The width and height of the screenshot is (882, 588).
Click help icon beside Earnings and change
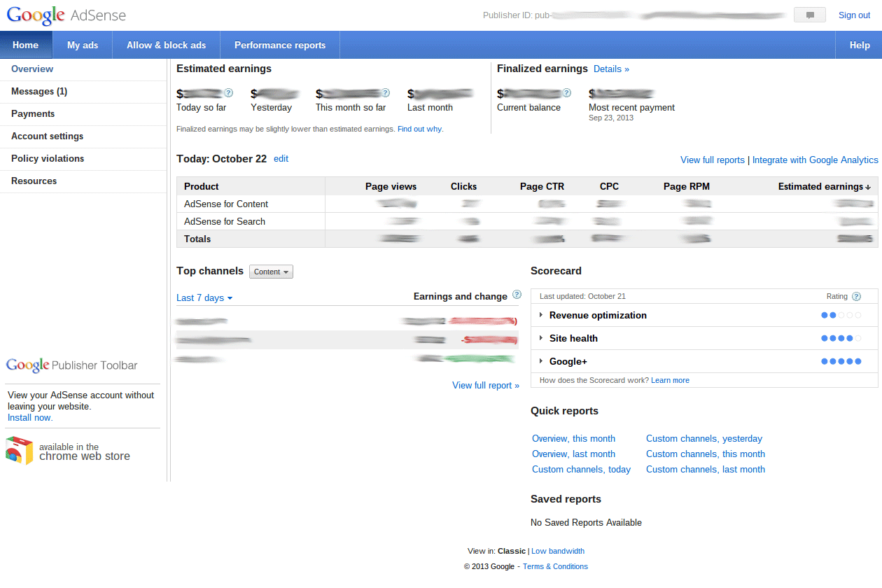coord(517,295)
